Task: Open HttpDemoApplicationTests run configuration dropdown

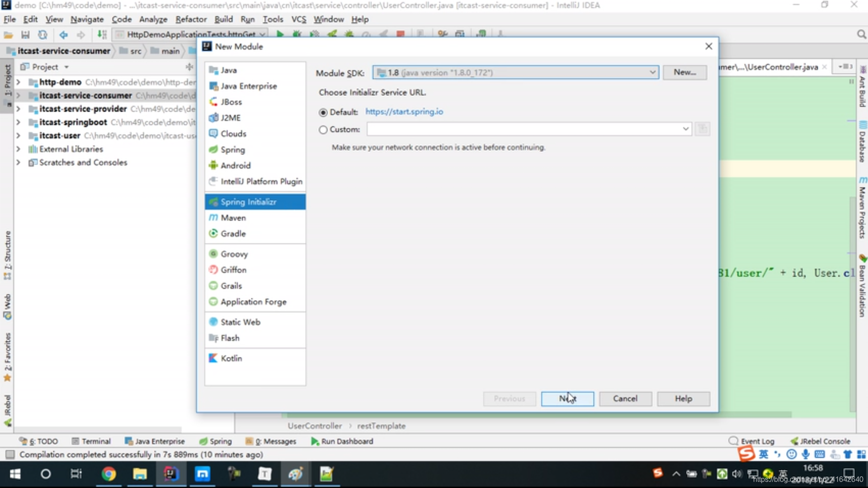Action: click(191, 34)
